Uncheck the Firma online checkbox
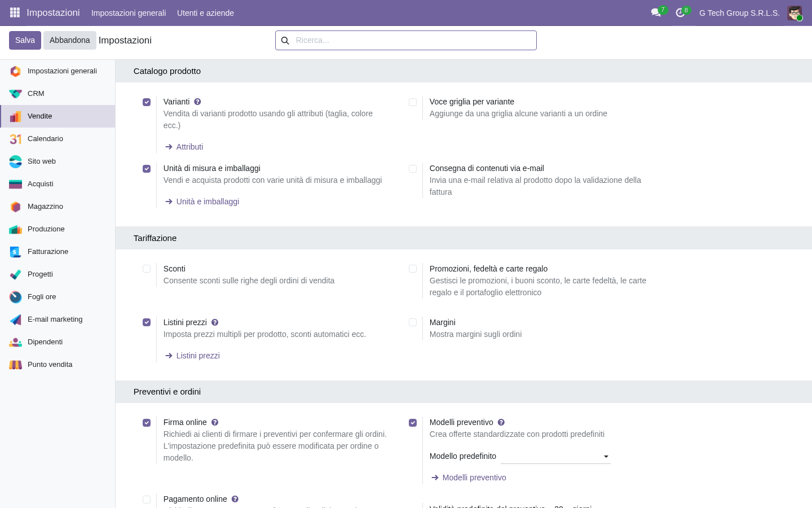This screenshot has height=508, width=812. 147,423
